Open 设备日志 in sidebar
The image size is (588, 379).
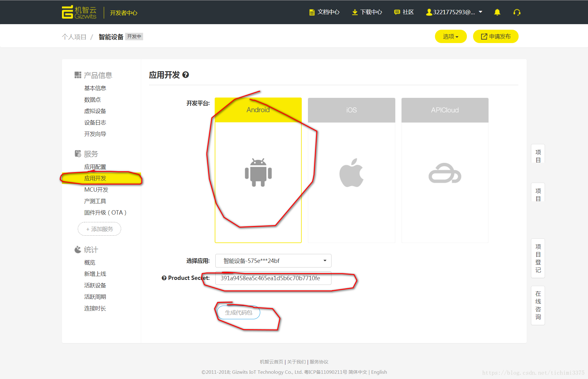click(x=95, y=123)
